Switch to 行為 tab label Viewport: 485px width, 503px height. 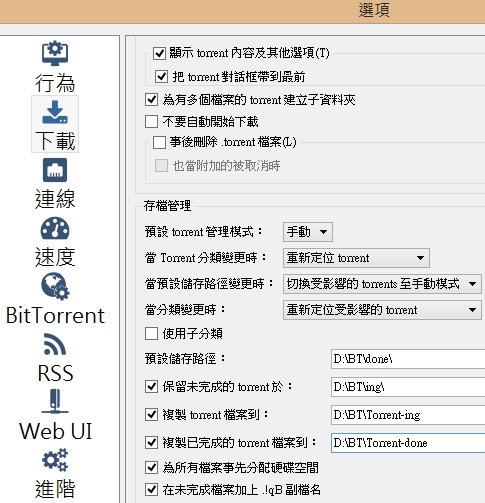[55, 82]
